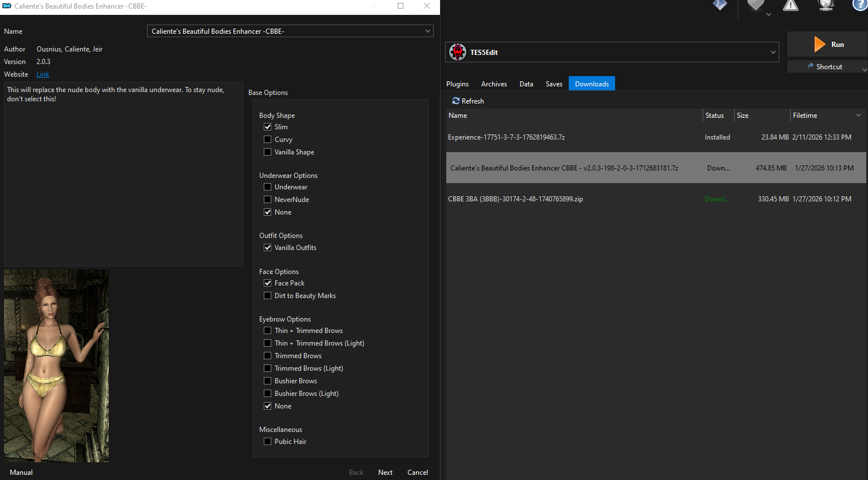Click the Filetime column sort arrow
This screenshot has width=868, height=480.
pyautogui.click(x=858, y=116)
